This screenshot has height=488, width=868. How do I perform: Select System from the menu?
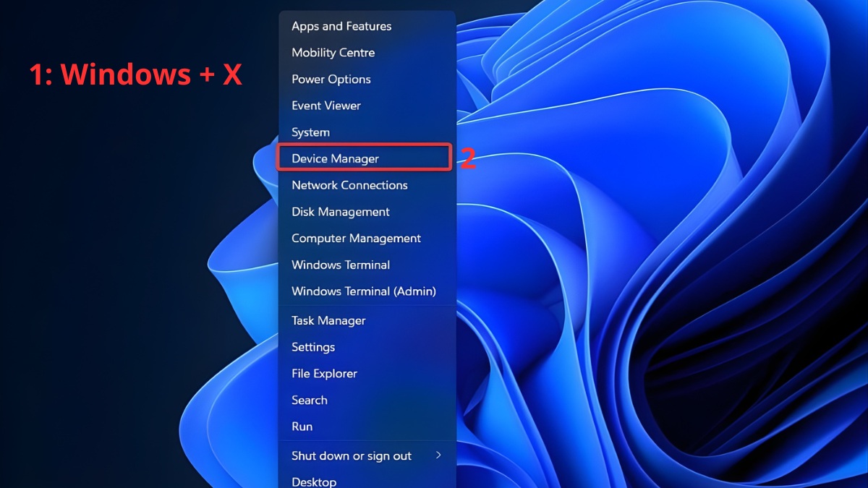310,132
